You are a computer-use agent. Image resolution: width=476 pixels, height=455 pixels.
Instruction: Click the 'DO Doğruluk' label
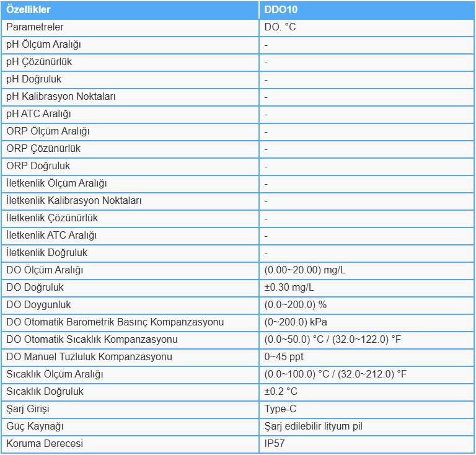[35, 288]
